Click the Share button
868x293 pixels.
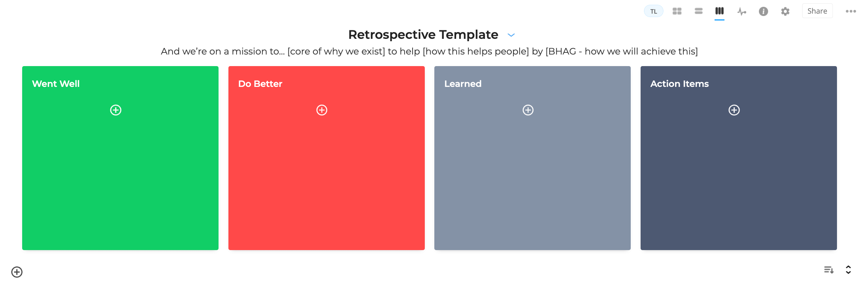tap(817, 11)
